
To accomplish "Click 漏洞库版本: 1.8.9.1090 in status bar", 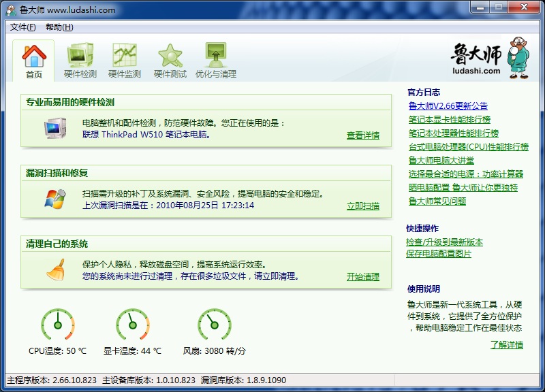I will coord(243,380).
